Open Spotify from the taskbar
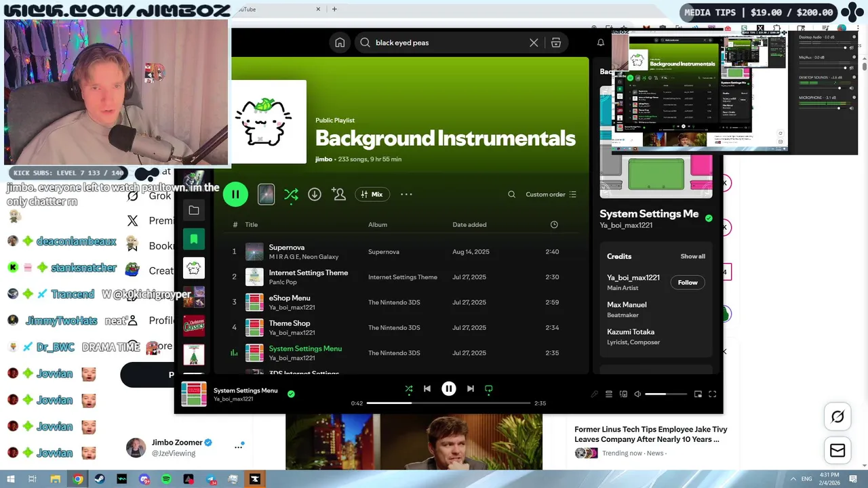868x488 pixels. click(x=166, y=479)
